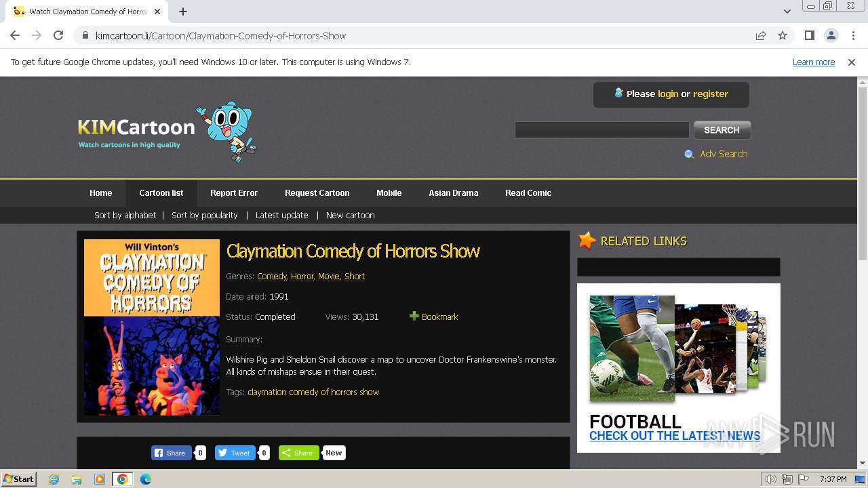The width and height of the screenshot is (868, 488).
Task: Open the share page icon in address bar
Action: [x=761, y=35]
